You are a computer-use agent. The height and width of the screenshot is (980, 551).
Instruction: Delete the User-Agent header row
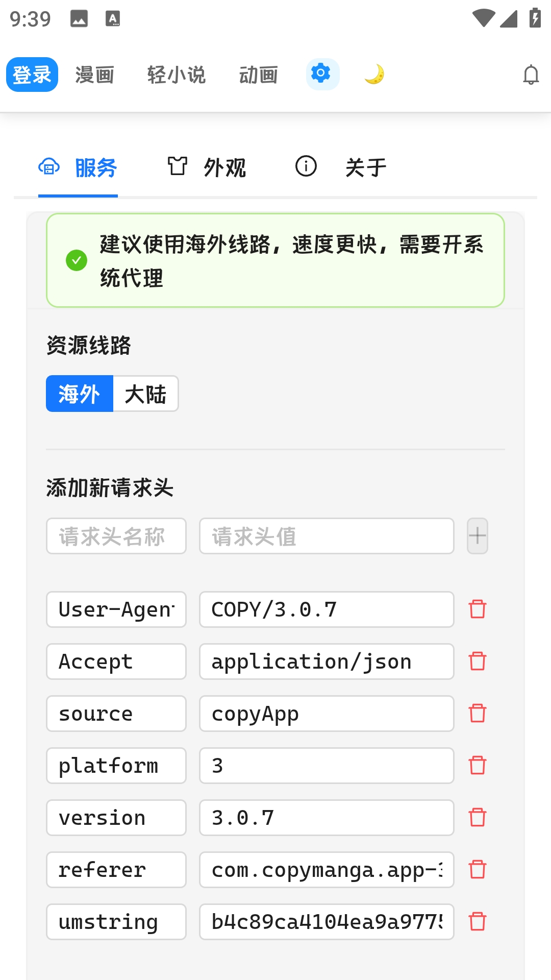pos(477,609)
